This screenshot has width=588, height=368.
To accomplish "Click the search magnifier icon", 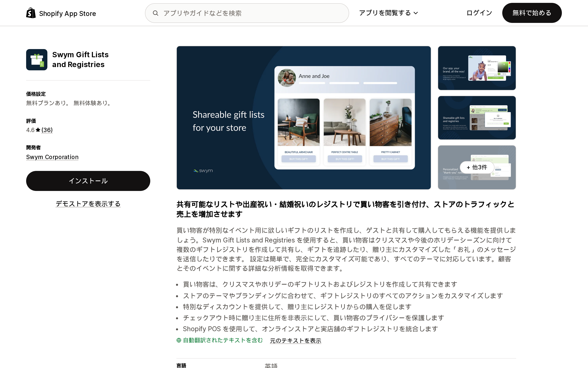I will [x=156, y=13].
